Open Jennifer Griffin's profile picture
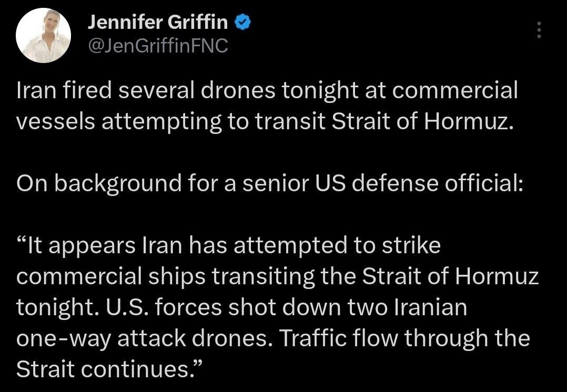This screenshot has height=392, width=567. point(43,35)
